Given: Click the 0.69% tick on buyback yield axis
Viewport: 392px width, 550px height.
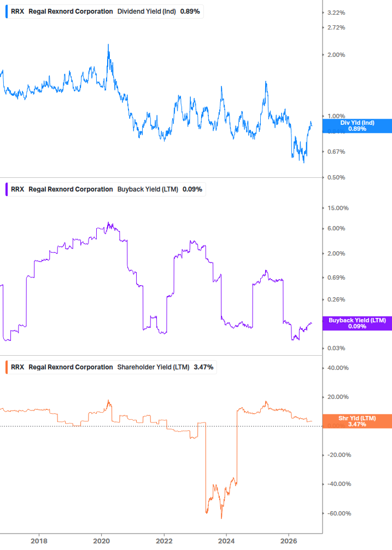Looking at the screenshot, I should click(336, 277).
